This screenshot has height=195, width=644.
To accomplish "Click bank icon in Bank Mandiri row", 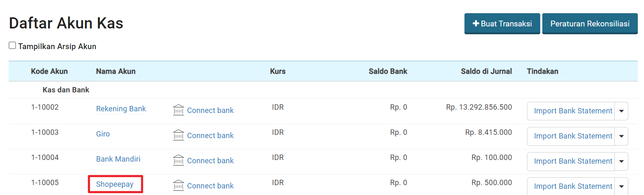I will (178, 160).
